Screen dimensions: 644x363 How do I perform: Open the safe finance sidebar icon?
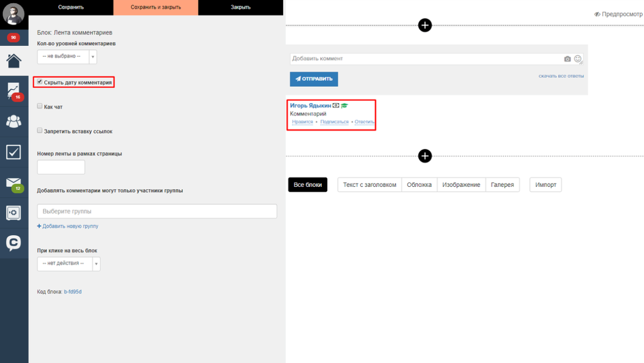click(x=13, y=213)
